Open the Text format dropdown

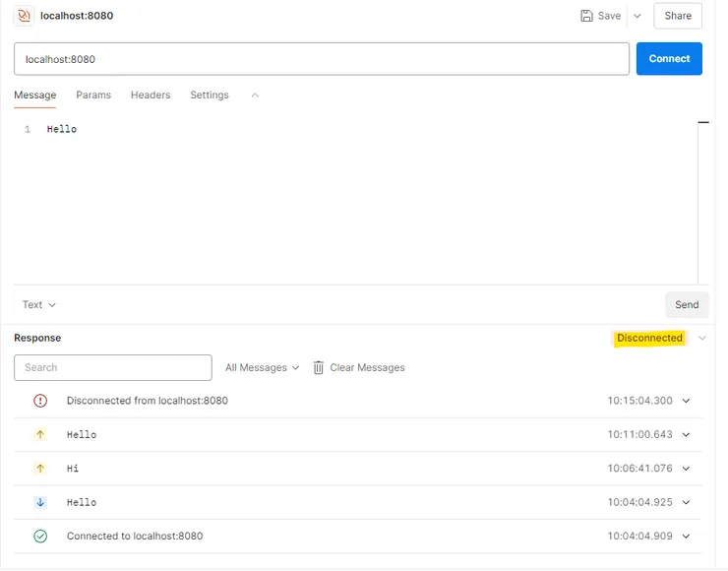(x=39, y=305)
